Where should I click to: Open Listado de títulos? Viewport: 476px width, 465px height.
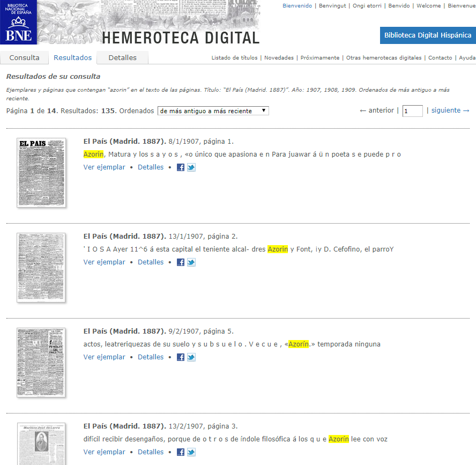click(234, 58)
